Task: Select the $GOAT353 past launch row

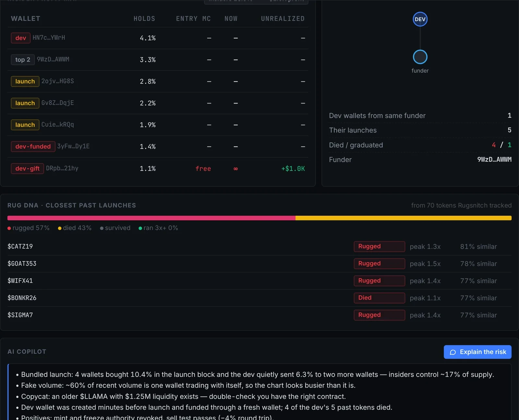Action: tap(259, 264)
